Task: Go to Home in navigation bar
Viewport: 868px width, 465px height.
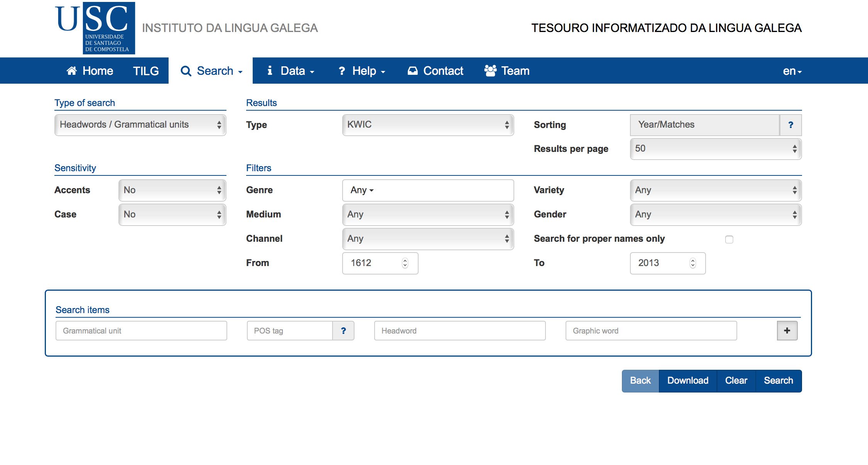Action: click(x=90, y=71)
